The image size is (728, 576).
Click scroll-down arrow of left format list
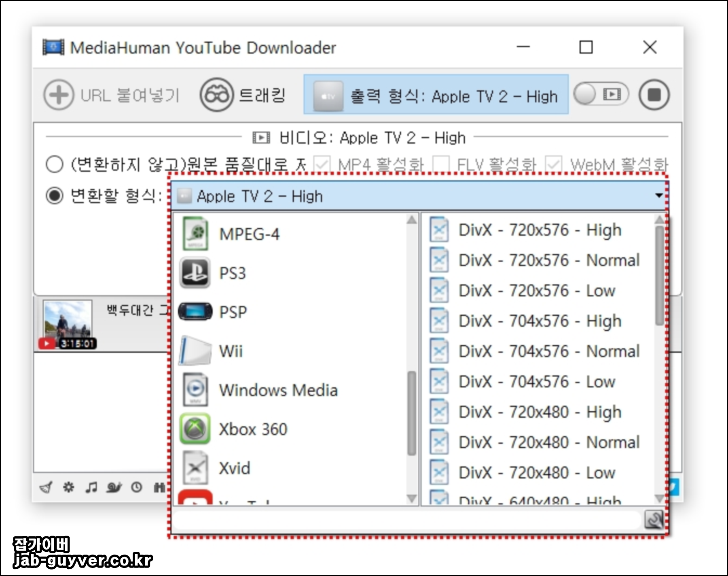point(412,499)
